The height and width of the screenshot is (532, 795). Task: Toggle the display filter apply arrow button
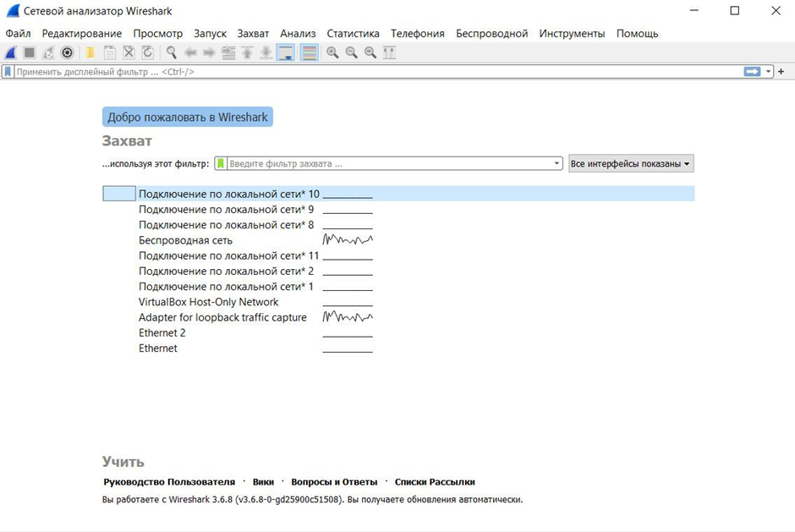click(x=752, y=71)
